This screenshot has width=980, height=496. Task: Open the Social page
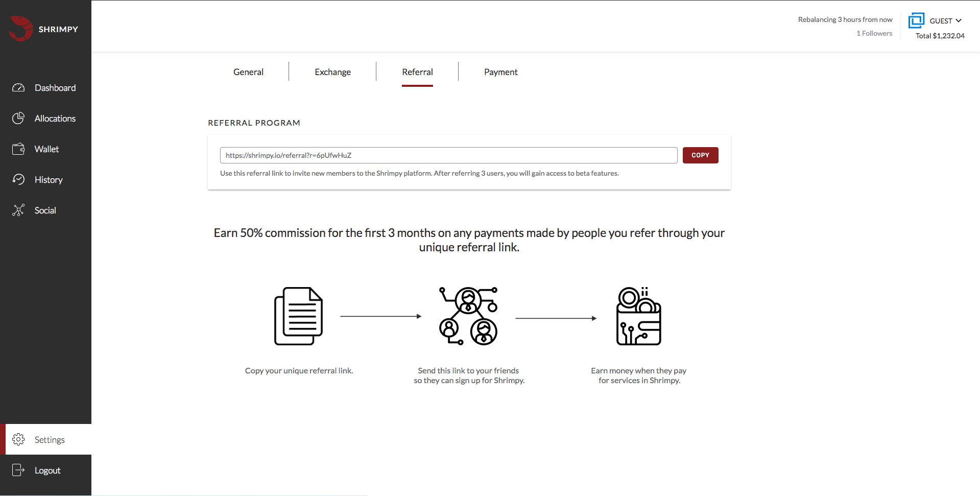pyautogui.click(x=45, y=210)
